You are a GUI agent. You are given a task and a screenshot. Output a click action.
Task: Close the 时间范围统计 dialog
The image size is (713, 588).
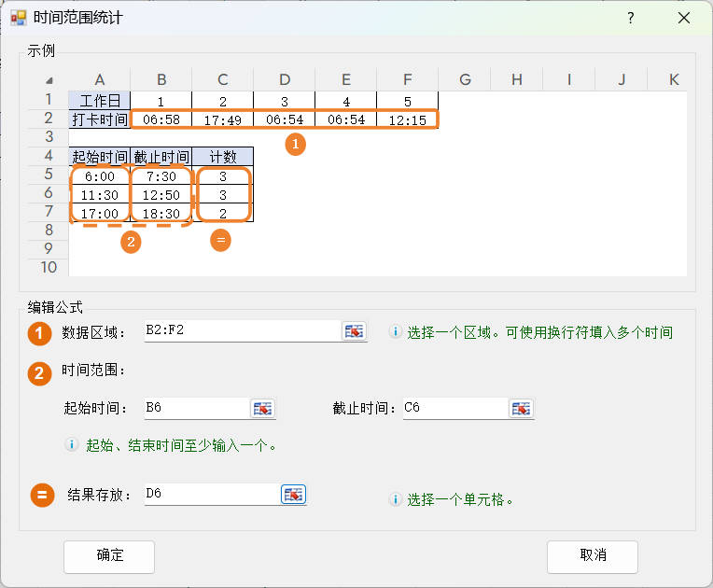click(684, 18)
